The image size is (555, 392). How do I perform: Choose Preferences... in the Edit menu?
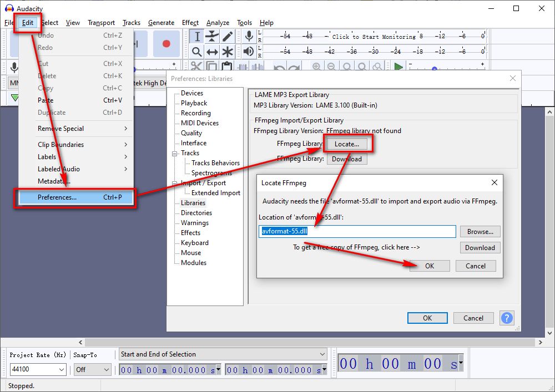[75, 197]
